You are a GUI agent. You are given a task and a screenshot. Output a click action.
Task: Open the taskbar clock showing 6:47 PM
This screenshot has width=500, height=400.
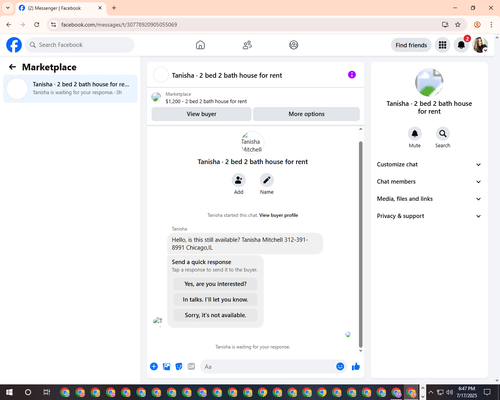[x=466, y=392]
